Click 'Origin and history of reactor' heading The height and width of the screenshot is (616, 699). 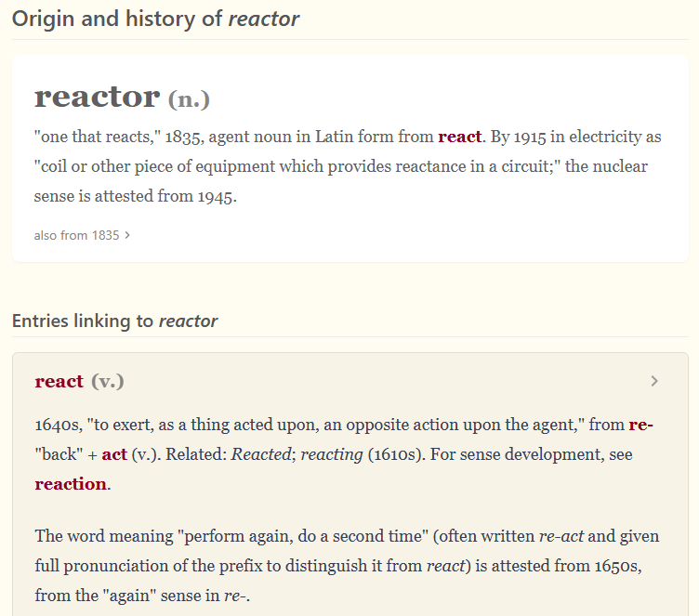[x=155, y=20]
